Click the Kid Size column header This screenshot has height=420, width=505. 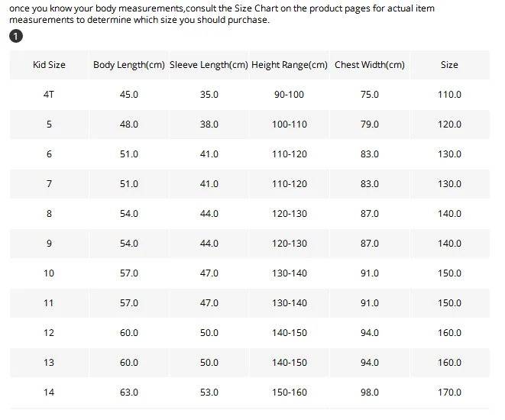point(49,65)
